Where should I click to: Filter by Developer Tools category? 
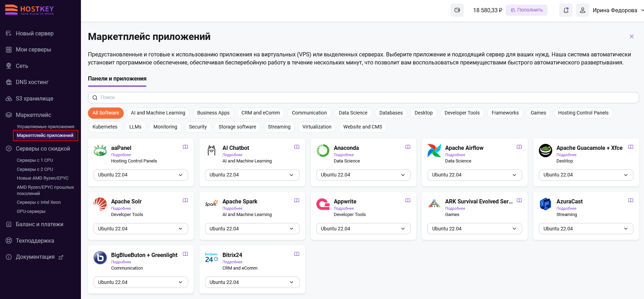coord(462,113)
